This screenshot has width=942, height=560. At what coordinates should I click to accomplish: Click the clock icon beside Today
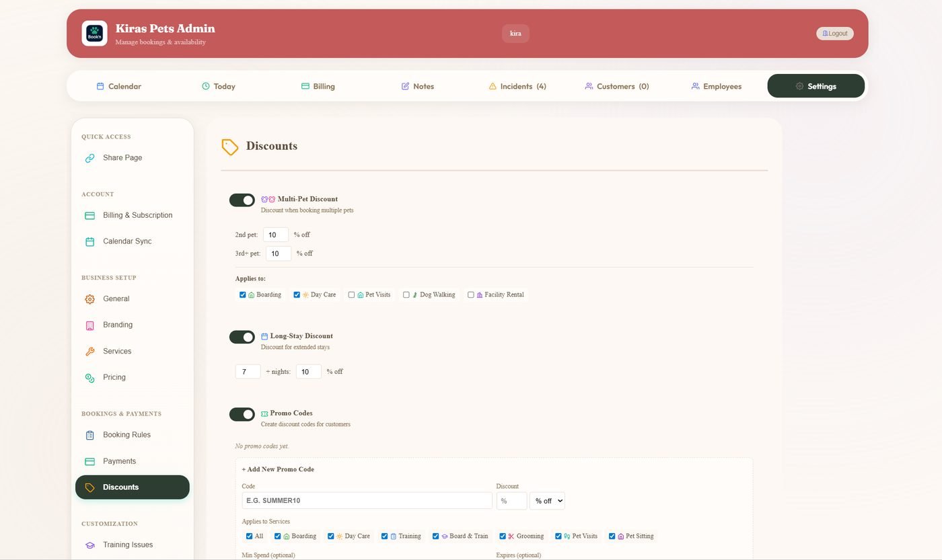click(206, 86)
